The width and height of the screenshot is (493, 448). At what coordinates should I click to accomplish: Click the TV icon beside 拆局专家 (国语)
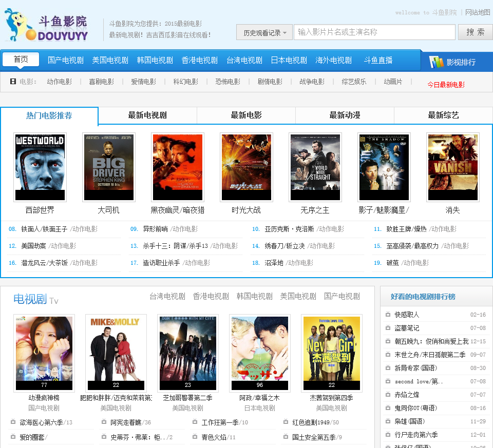pos(388,367)
